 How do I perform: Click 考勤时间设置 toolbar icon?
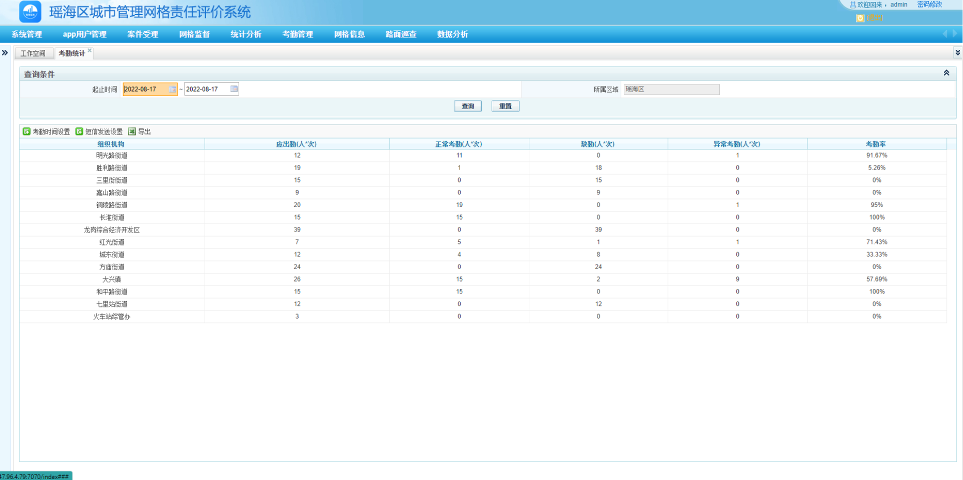(26, 131)
